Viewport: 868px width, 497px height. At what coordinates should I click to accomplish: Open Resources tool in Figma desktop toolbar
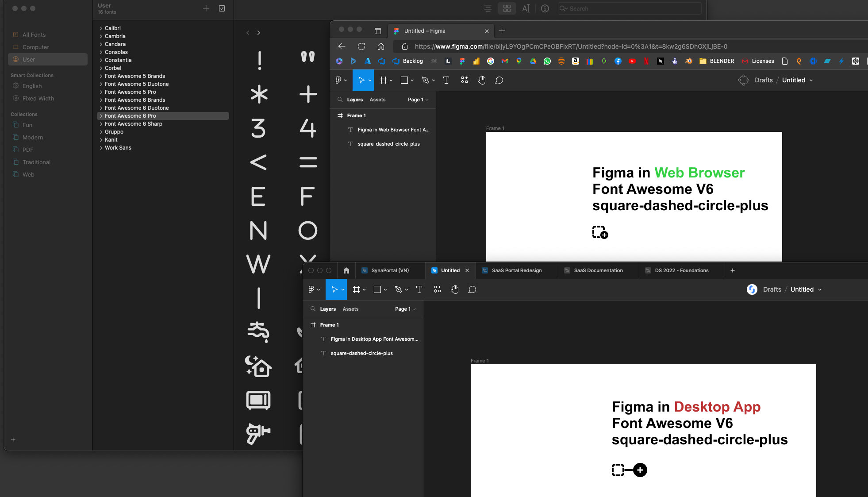(437, 289)
